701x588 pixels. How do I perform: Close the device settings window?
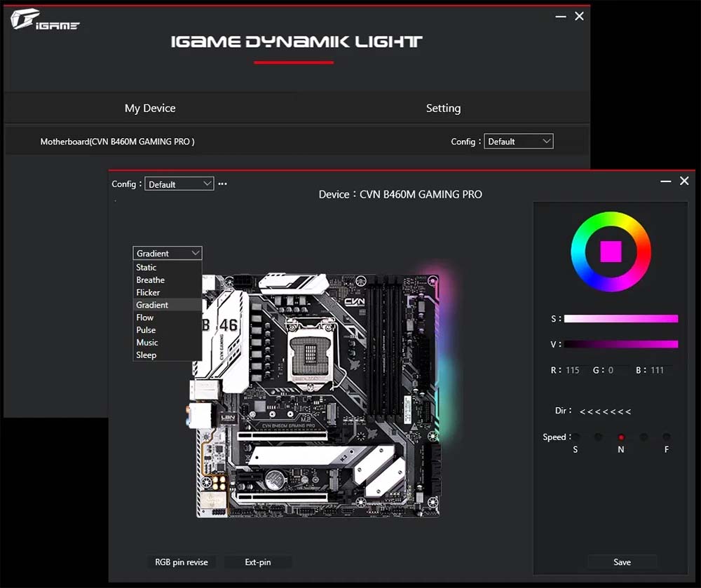(684, 181)
